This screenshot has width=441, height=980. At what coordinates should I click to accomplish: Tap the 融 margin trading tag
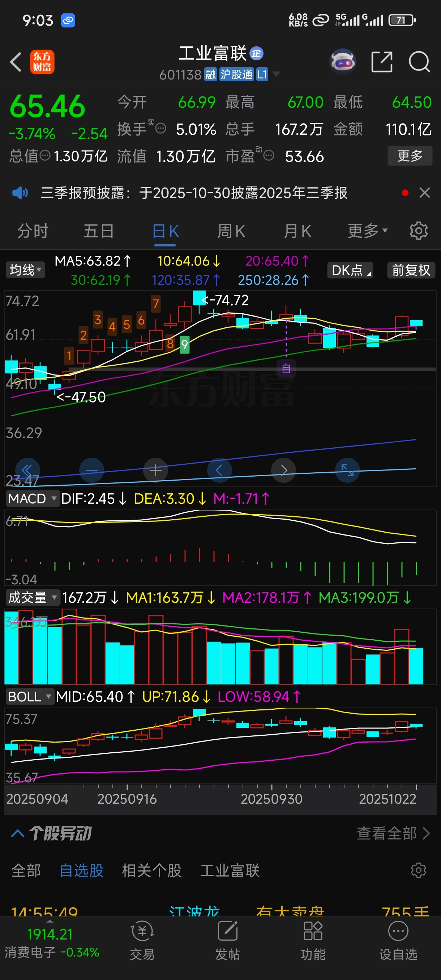coord(211,74)
